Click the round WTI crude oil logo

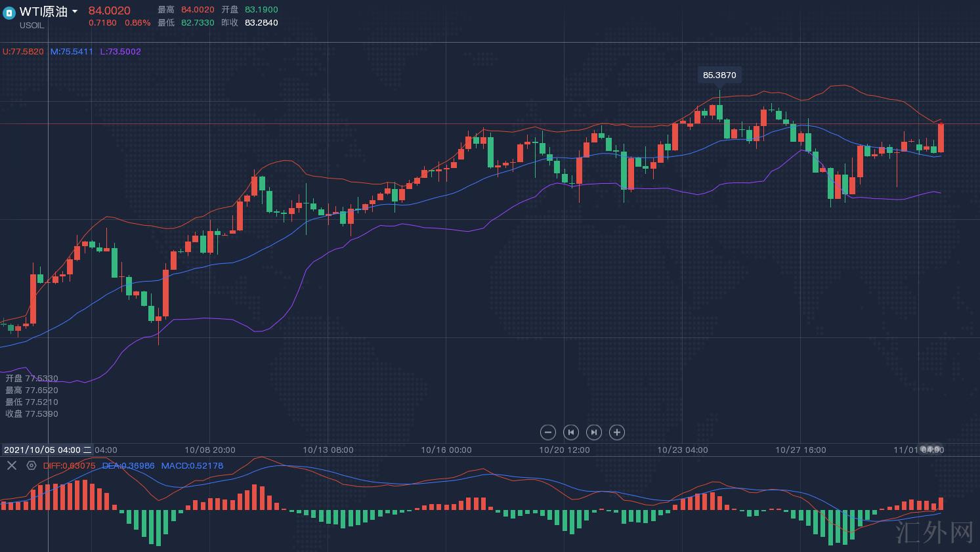(9, 12)
